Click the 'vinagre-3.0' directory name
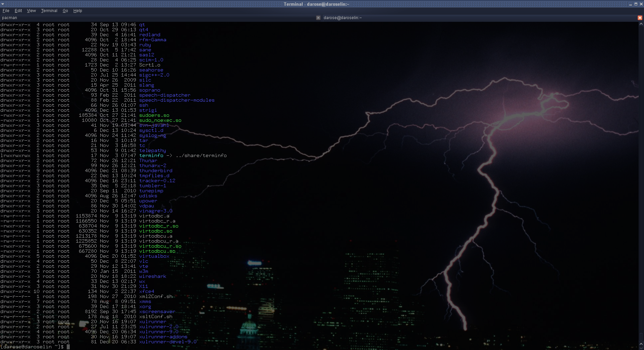This screenshot has height=350, width=644. point(156,211)
